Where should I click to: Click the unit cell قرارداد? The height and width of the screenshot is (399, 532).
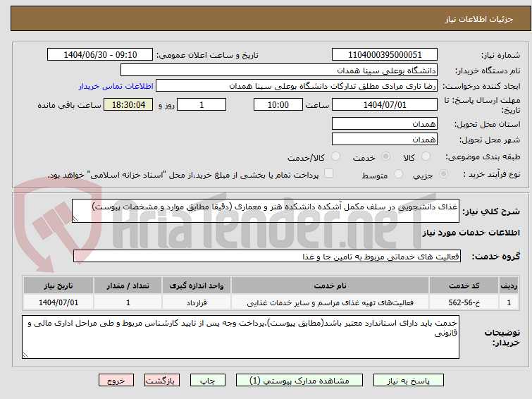click(197, 302)
